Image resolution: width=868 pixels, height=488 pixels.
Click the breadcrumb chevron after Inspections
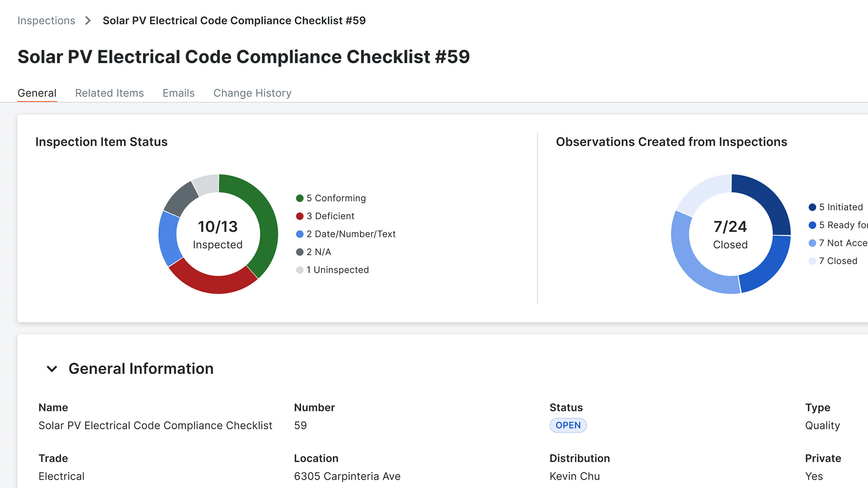[87, 20]
